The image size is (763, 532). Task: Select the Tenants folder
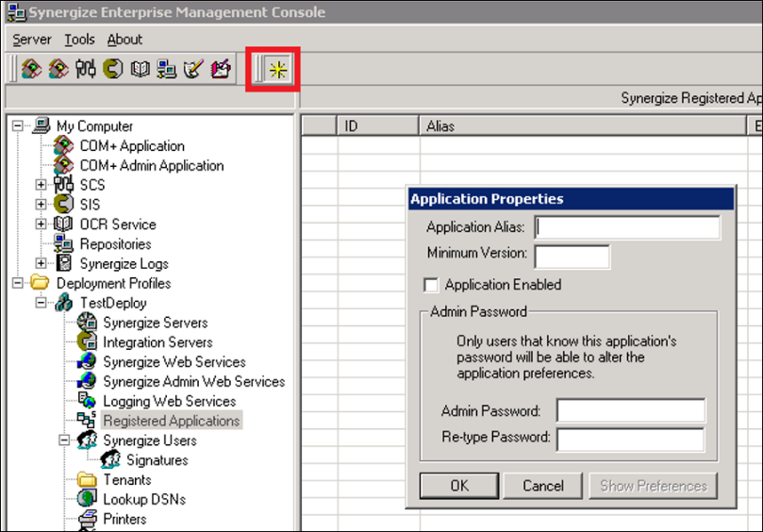point(127,480)
